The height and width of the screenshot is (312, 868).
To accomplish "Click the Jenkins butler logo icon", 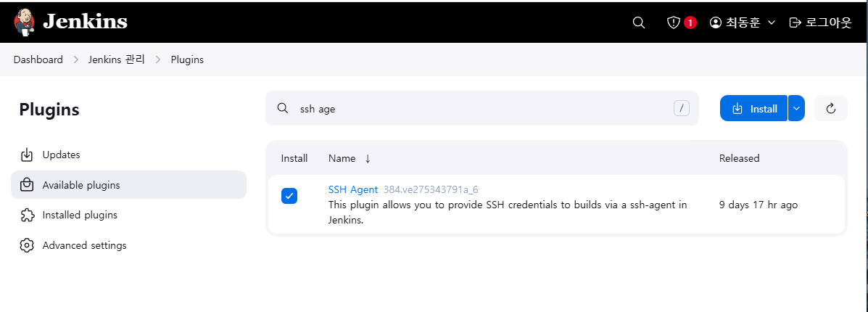I will coord(24,22).
